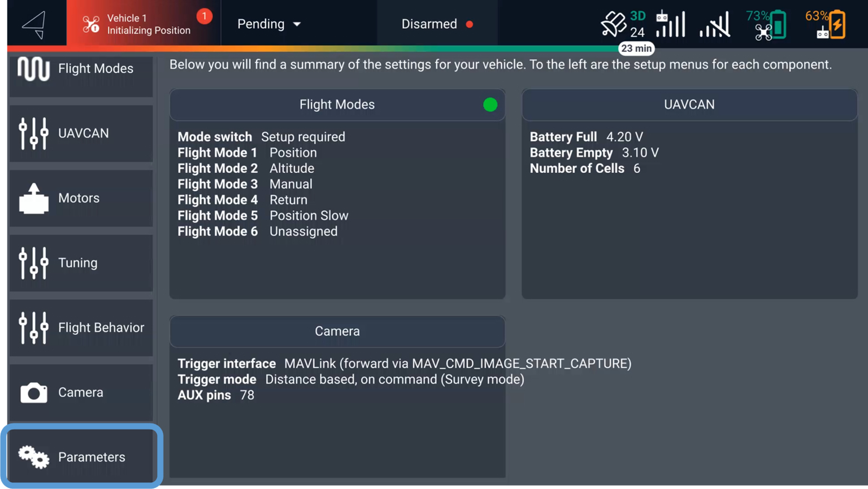Go to the Tuning setup page

click(x=81, y=263)
